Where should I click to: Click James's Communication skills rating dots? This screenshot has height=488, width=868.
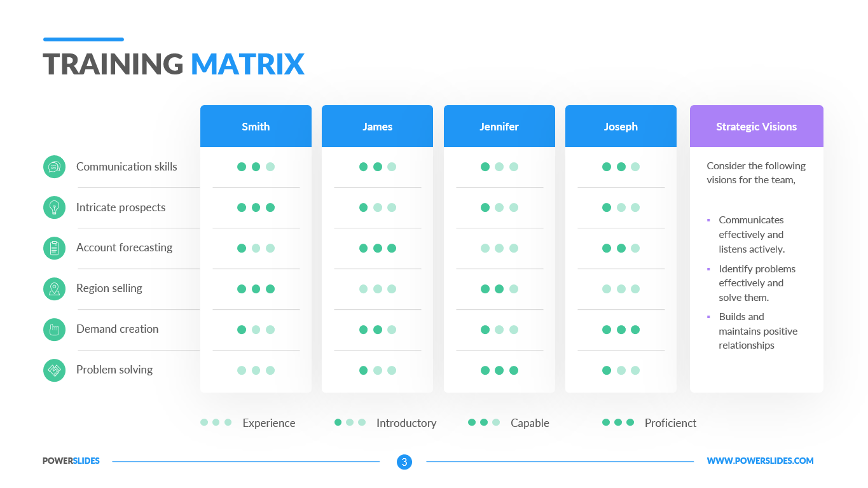[x=377, y=167]
